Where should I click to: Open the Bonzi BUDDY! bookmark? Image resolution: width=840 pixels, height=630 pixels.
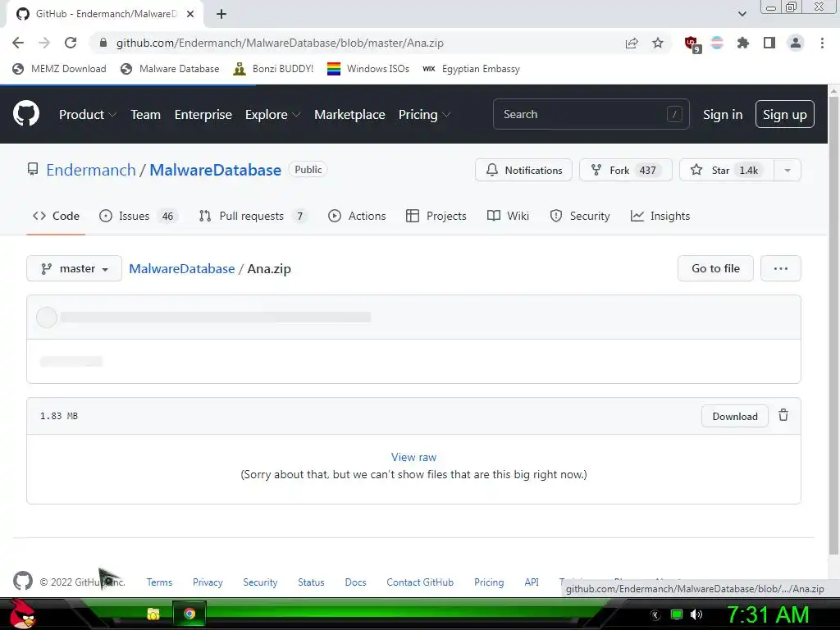273,69
